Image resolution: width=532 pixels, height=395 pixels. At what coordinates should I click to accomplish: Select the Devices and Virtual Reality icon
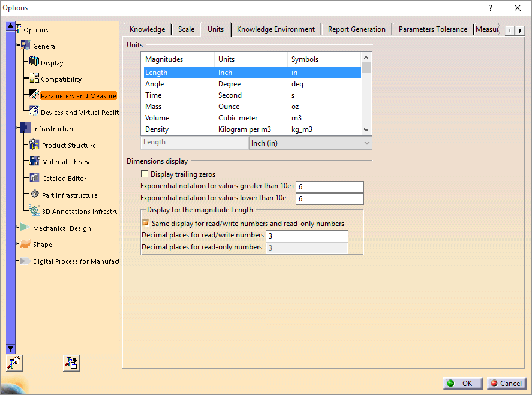33,111
